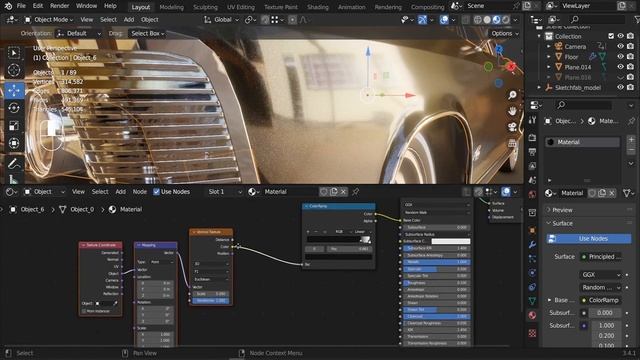The height and width of the screenshot is (360, 640).
Task: Click the Metallic slider on Principled node
Action: point(436,262)
